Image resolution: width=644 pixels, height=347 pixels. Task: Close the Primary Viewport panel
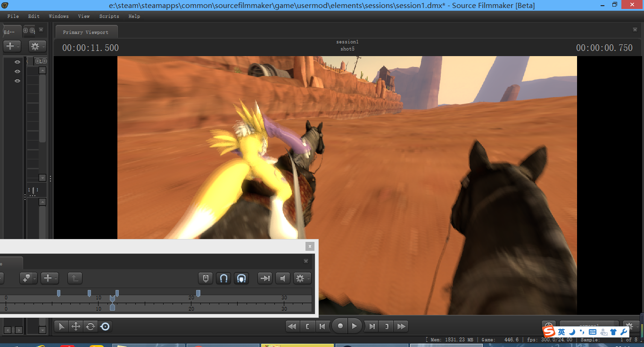coord(635,30)
